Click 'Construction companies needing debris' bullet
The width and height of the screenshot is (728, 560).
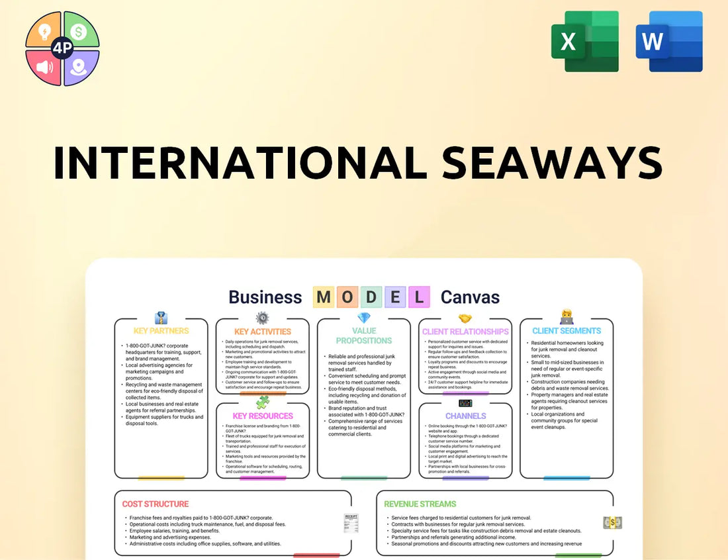point(568,385)
